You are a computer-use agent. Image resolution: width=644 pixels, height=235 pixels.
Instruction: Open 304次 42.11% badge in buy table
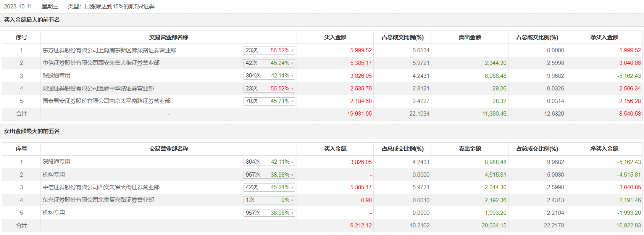269,76
